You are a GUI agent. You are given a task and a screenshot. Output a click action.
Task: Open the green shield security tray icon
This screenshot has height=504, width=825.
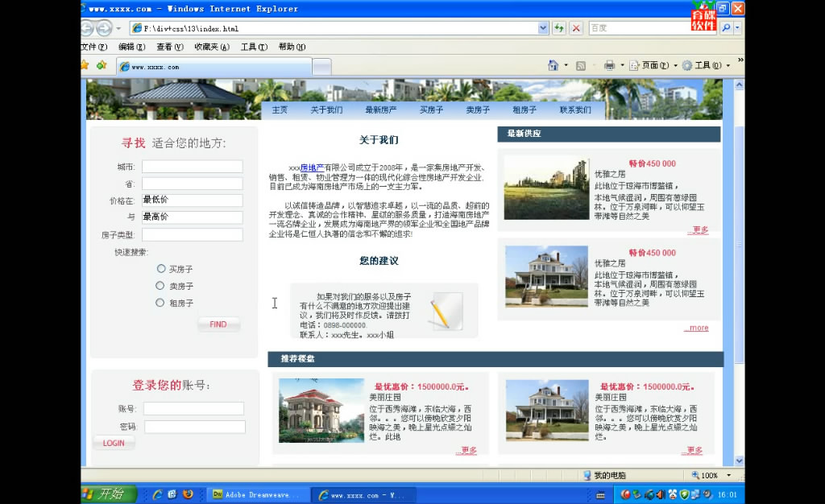click(685, 494)
